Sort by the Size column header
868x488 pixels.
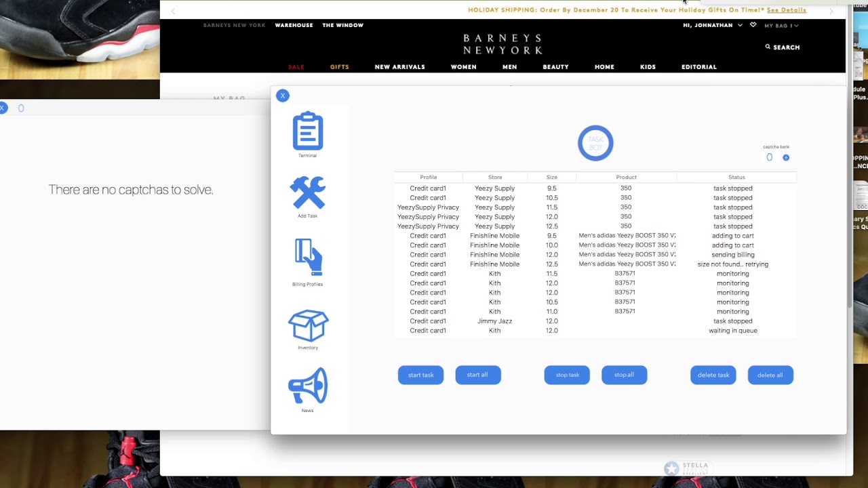pyautogui.click(x=552, y=178)
